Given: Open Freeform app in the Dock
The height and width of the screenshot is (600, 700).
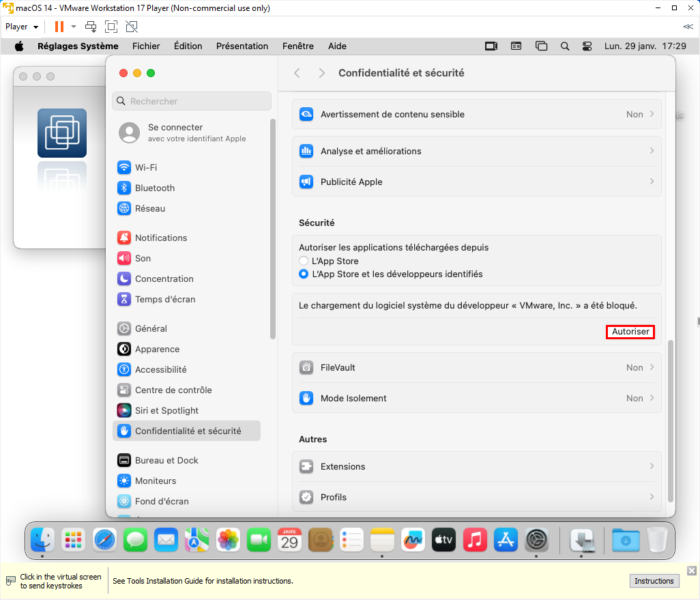Looking at the screenshot, I should click(413, 540).
